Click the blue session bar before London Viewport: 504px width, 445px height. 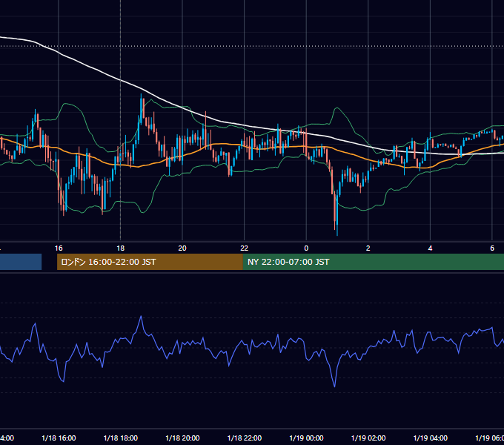click(21, 262)
